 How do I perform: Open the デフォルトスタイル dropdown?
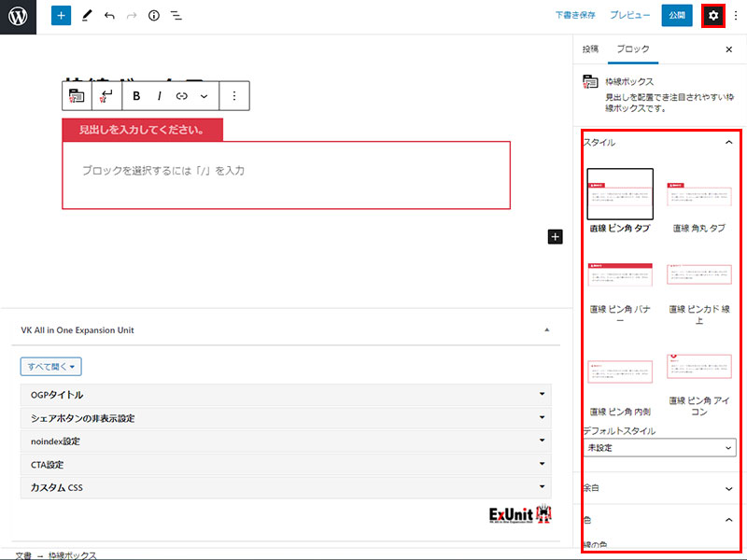659,448
